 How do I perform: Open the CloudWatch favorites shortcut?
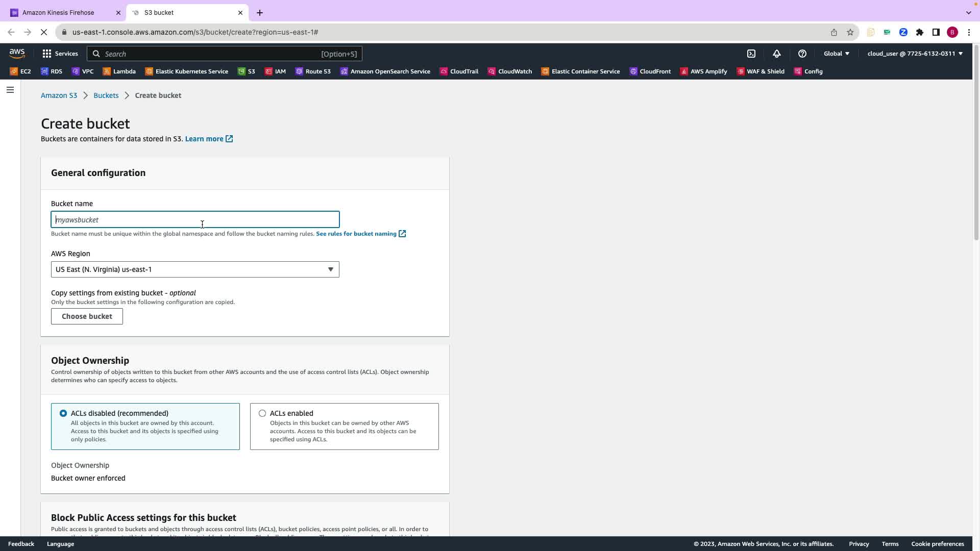[509, 71]
